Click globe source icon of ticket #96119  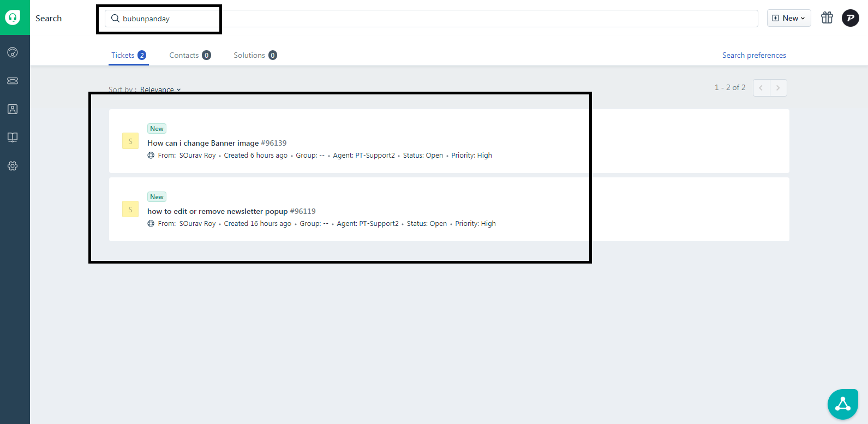click(x=151, y=224)
